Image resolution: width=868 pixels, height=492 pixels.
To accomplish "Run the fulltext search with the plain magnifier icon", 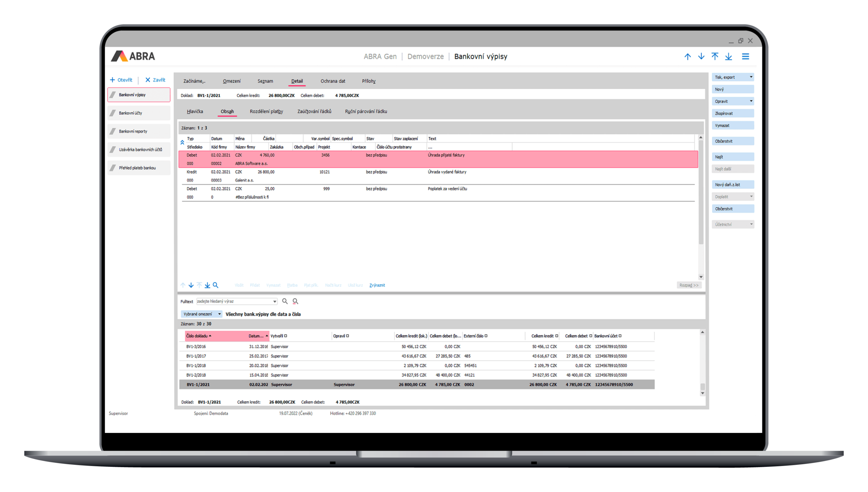I will 285,301.
